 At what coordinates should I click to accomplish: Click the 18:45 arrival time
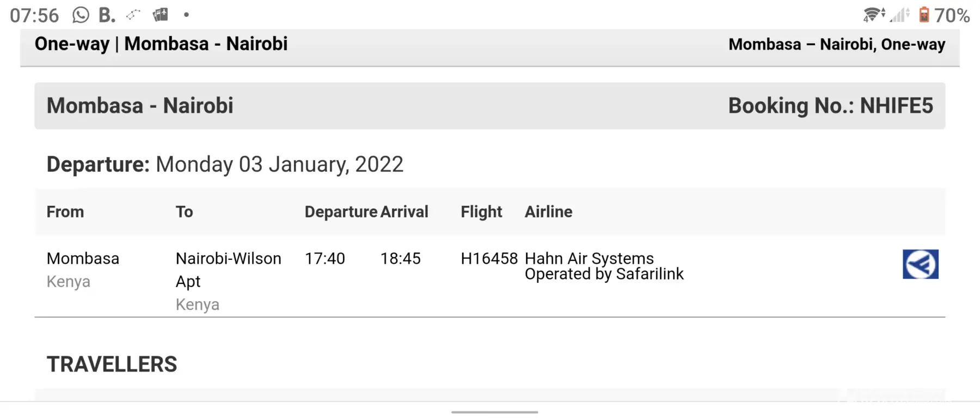click(x=401, y=259)
